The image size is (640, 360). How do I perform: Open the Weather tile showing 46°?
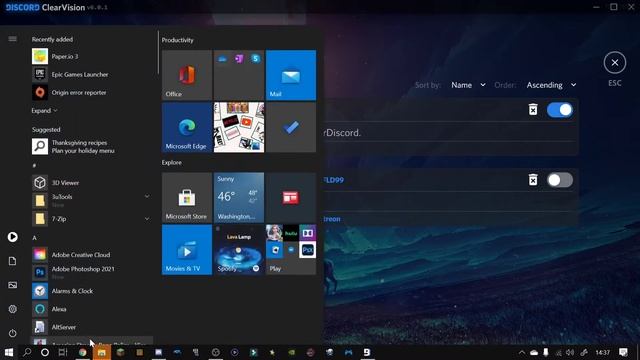[239, 198]
